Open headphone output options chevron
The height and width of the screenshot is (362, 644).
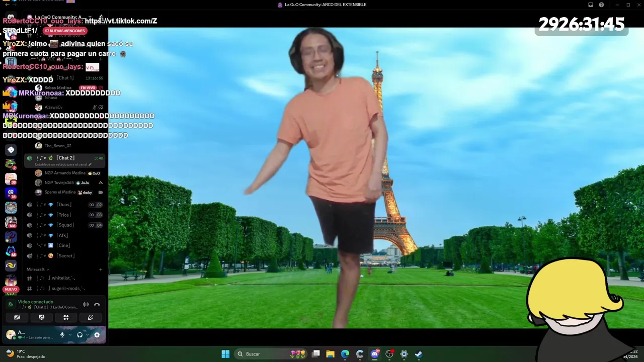[x=87, y=335]
